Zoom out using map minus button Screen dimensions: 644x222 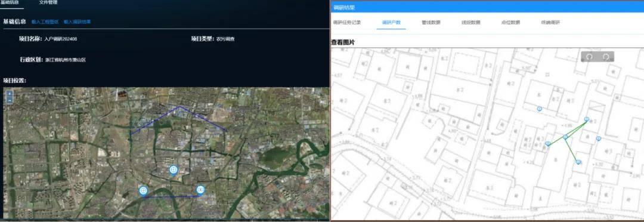[x=10, y=100]
